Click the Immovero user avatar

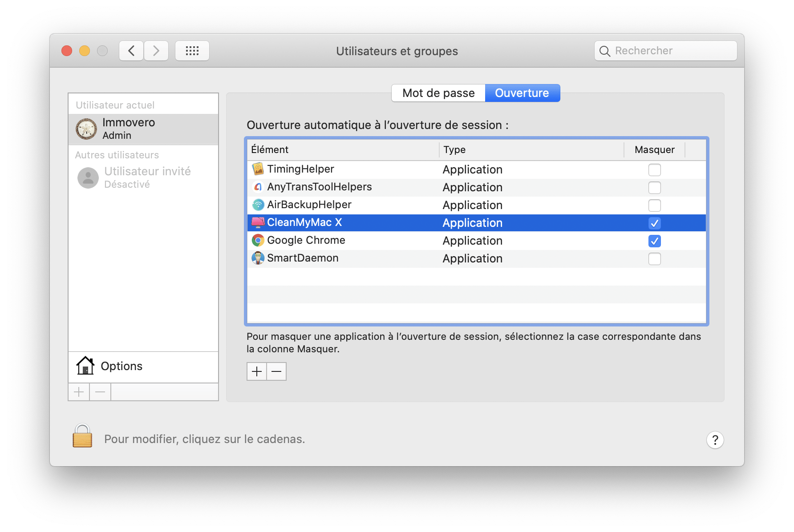86,129
